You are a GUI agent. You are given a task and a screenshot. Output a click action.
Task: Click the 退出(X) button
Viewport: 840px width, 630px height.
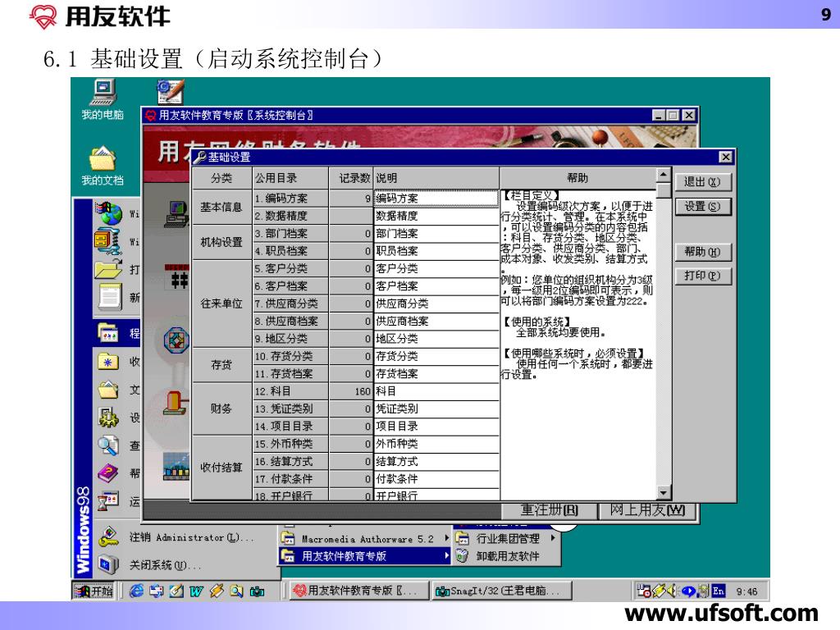[702, 182]
